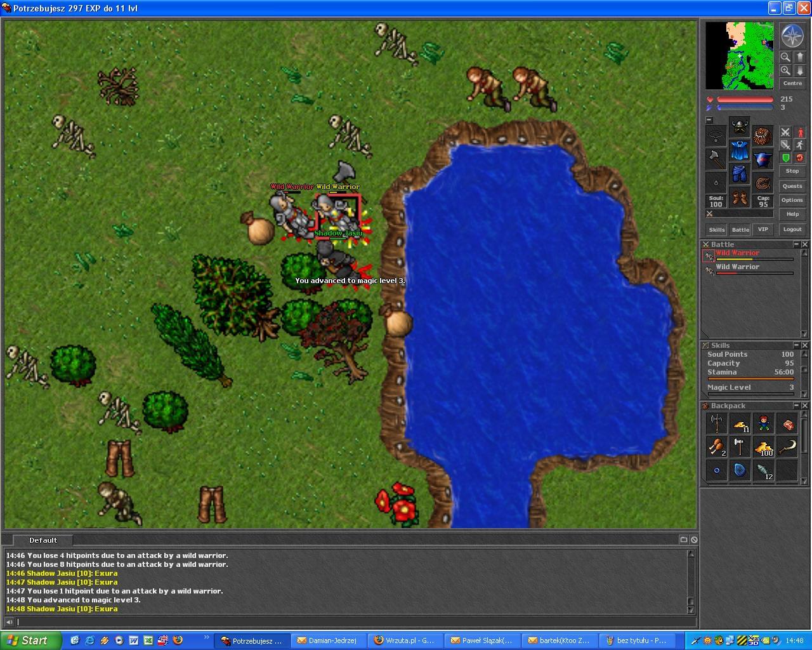Click the Logout button
Viewport: 812px width, 650px height.
[792, 229]
